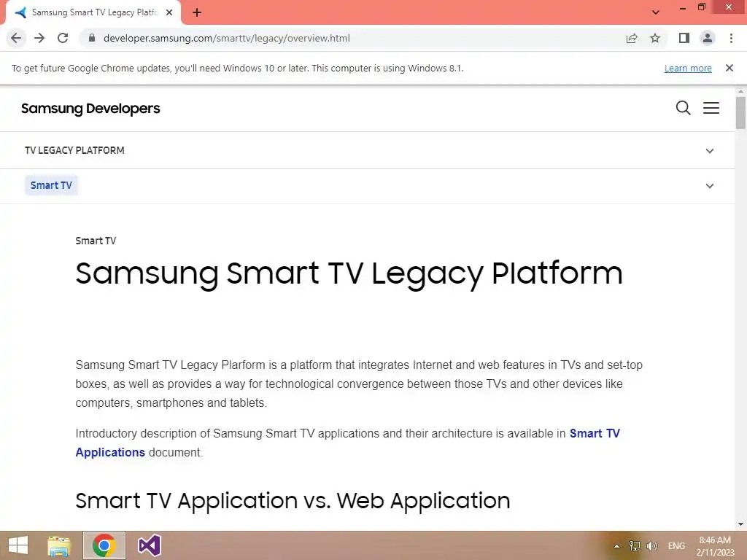This screenshot has width=747, height=560.
Task: Open the Smart TV Applications document link
Action: (595, 433)
